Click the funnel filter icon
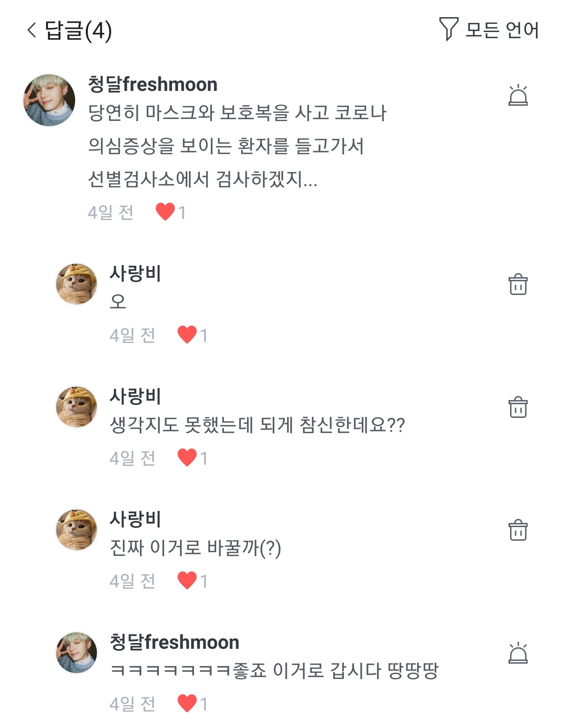This screenshot has width=562, height=728. click(x=448, y=29)
